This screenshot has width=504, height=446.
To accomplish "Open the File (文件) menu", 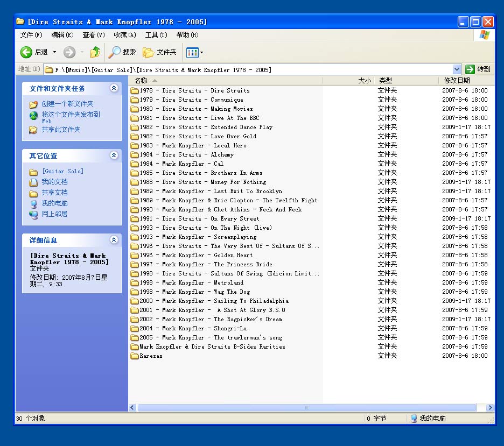I will 31,34.
